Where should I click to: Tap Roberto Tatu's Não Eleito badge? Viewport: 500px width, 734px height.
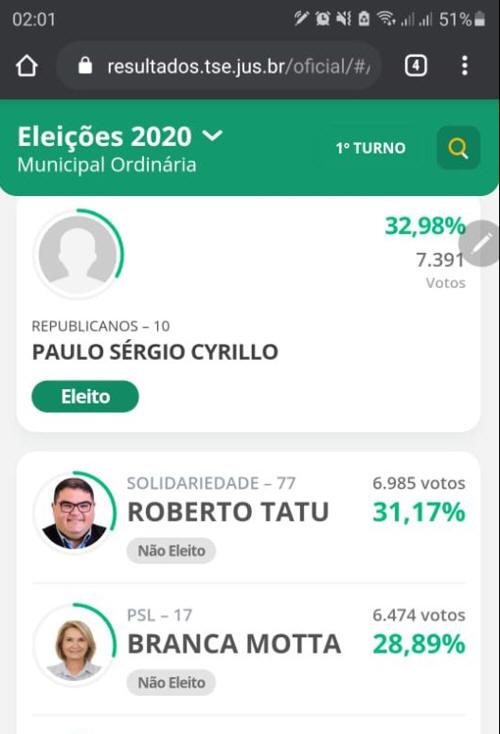coord(171,550)
